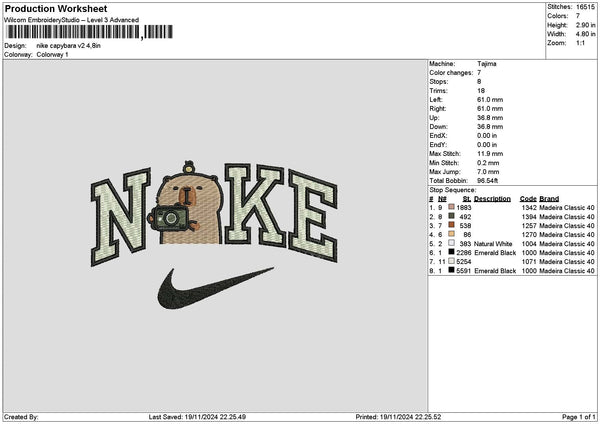The height and width of the screenshot is (424, 600).
Task: Click the "Color changes:" label
Action: tap(451, 73)
